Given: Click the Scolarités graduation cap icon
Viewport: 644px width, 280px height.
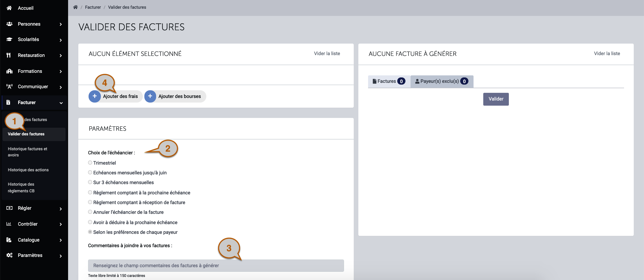Looking at the screenshot, I should 9,39.
